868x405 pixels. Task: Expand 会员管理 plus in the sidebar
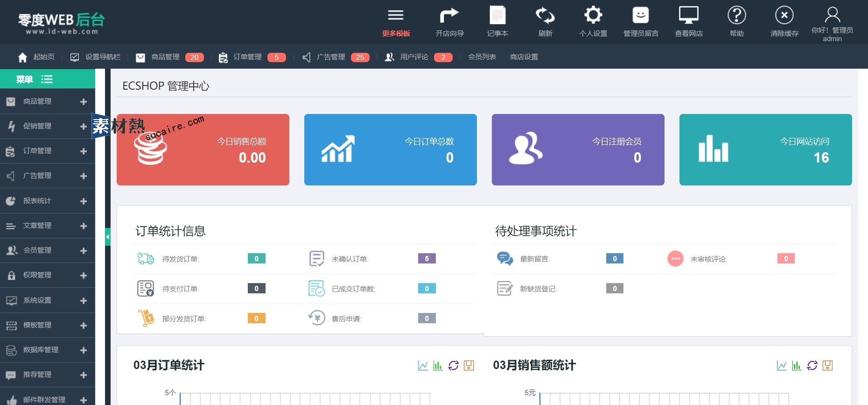click(x=84, y=250)
